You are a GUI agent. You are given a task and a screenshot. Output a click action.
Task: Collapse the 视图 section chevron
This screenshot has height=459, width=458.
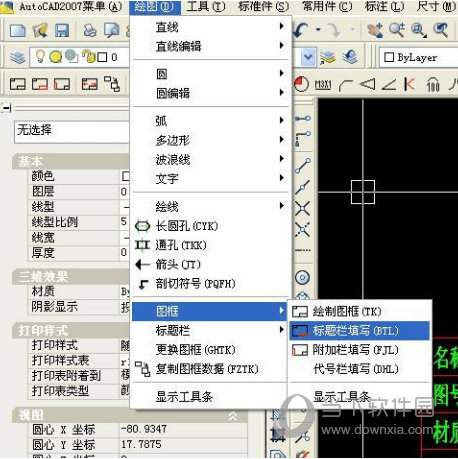pyautogui.click(x=233, y=416)
